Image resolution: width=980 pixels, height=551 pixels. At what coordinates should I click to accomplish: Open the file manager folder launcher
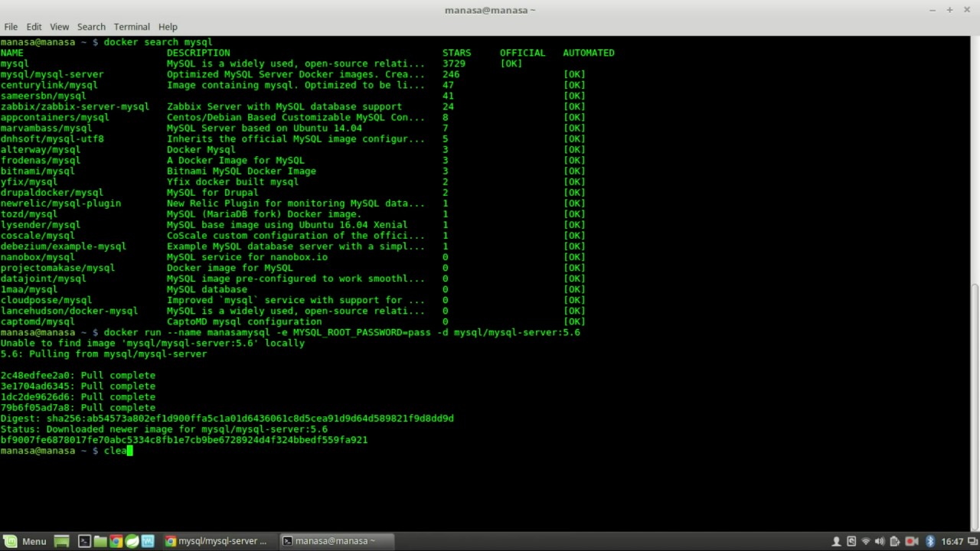pyautogui.click(x=100, y=541)
